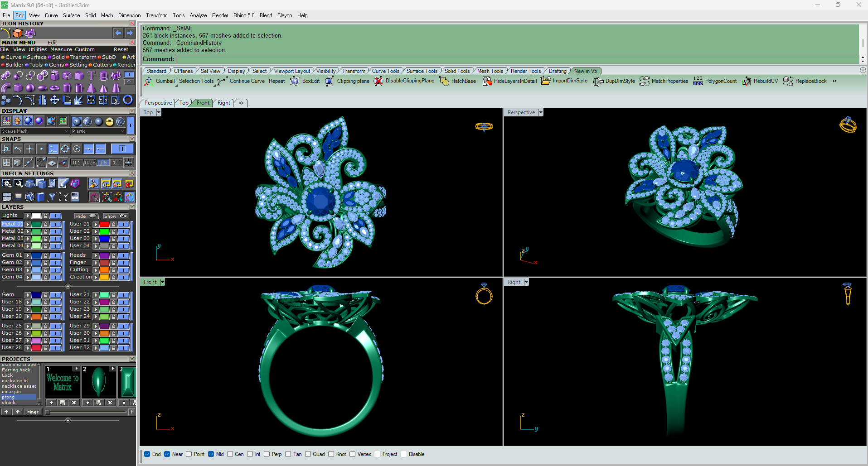The image size is (868, 466).
Task: Select the Perspective viewport tab
Action: pyautogui.click(x=158, y=103)
